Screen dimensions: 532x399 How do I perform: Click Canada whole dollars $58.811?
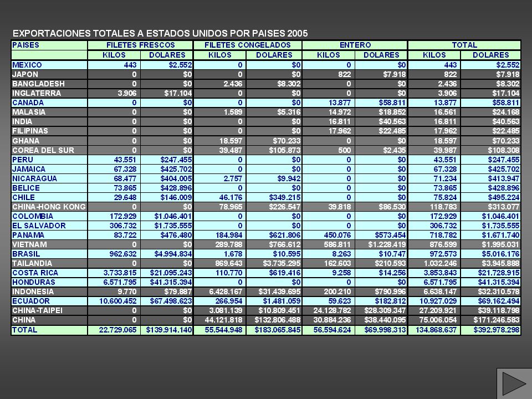392,103
